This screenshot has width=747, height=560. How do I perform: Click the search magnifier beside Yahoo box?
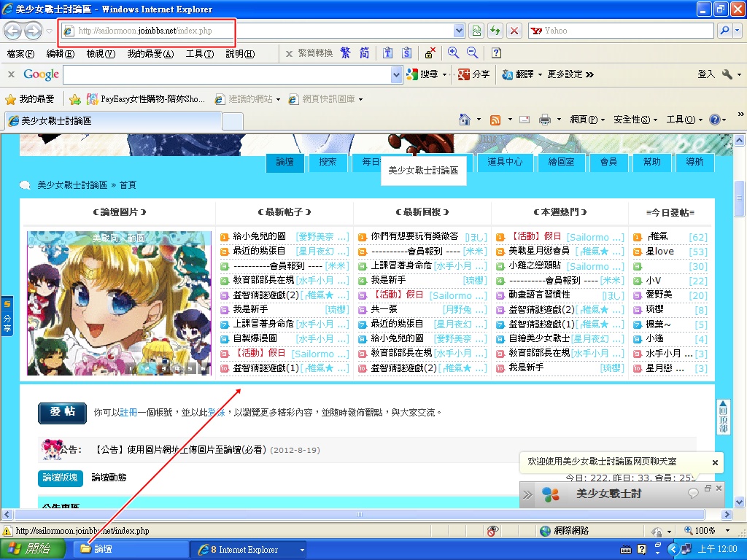[724, 31]
